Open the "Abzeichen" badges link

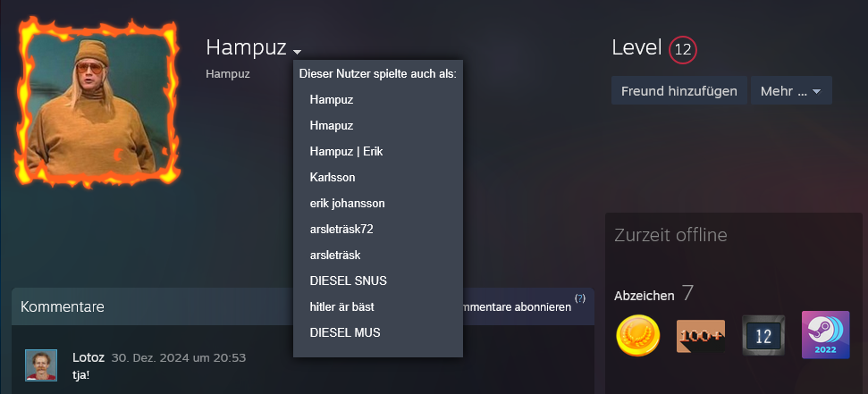644,296
